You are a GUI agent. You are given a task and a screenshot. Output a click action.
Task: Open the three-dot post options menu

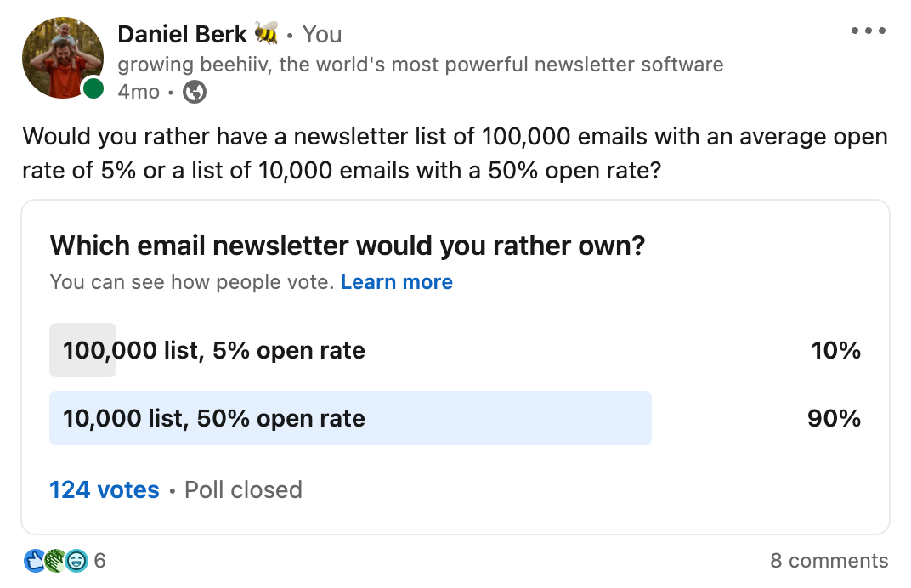(x=868, y=32)
